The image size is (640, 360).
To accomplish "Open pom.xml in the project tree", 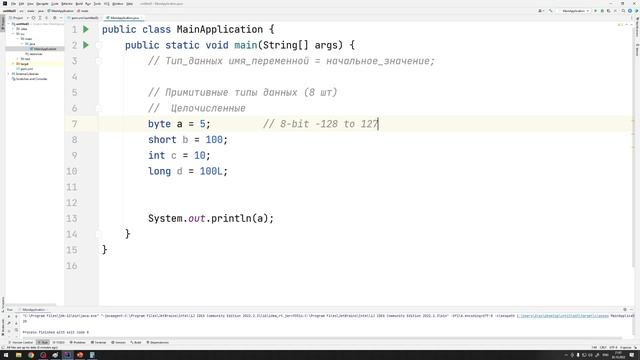I will click(x=24, y=69).
